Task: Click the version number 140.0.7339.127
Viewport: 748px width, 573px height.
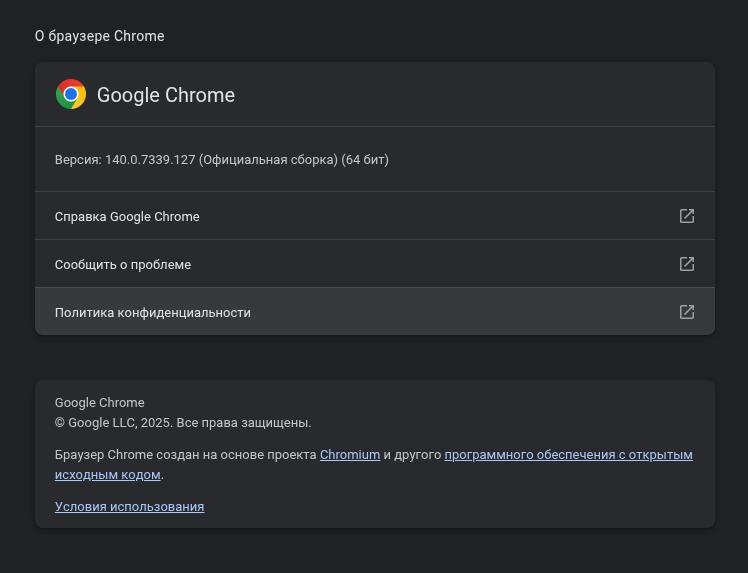Action: click(150, 160)
